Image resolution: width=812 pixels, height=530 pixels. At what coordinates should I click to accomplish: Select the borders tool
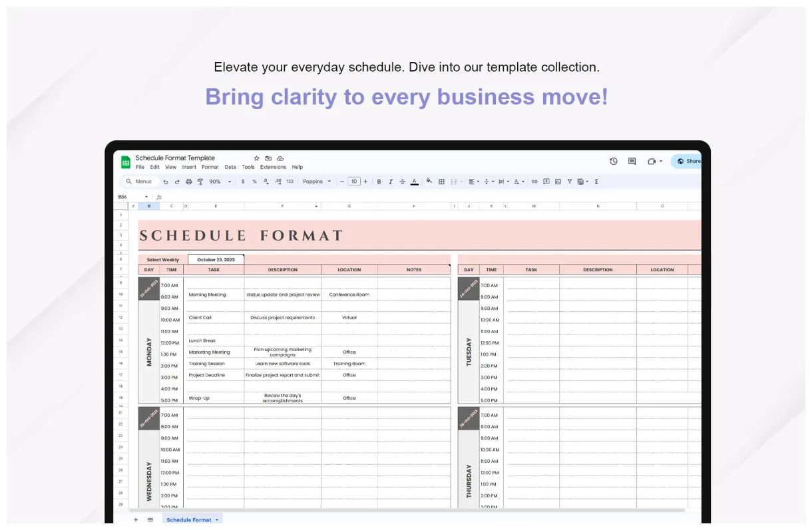coord(441,182)
